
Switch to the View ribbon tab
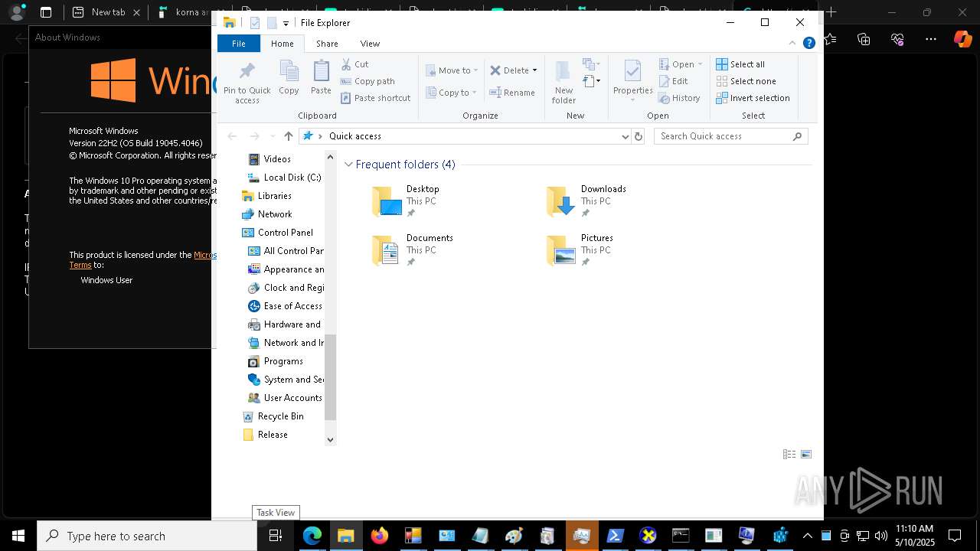[370, 44]
